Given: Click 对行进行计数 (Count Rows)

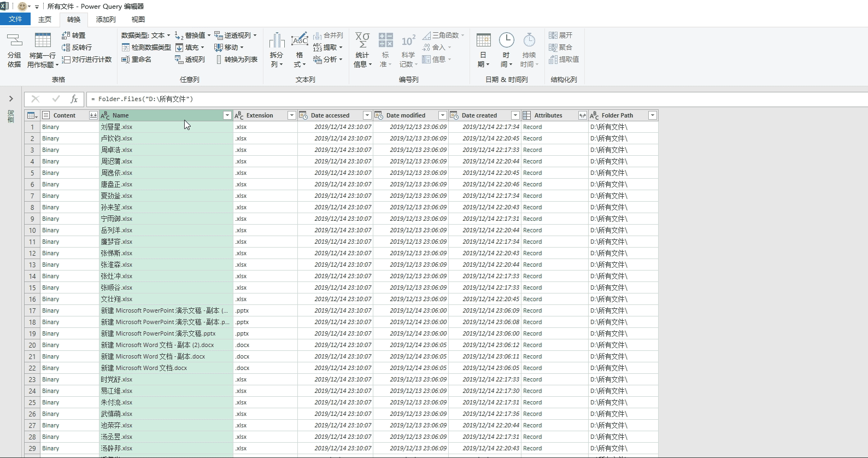Looking at the screenshot, I should (87, 60).
